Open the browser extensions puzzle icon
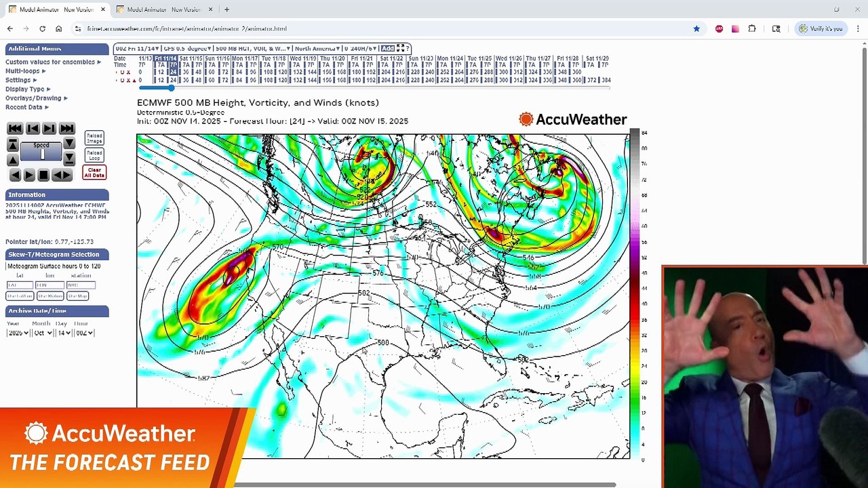The height and width of the screenshot is (488, 868). point(752,28)
